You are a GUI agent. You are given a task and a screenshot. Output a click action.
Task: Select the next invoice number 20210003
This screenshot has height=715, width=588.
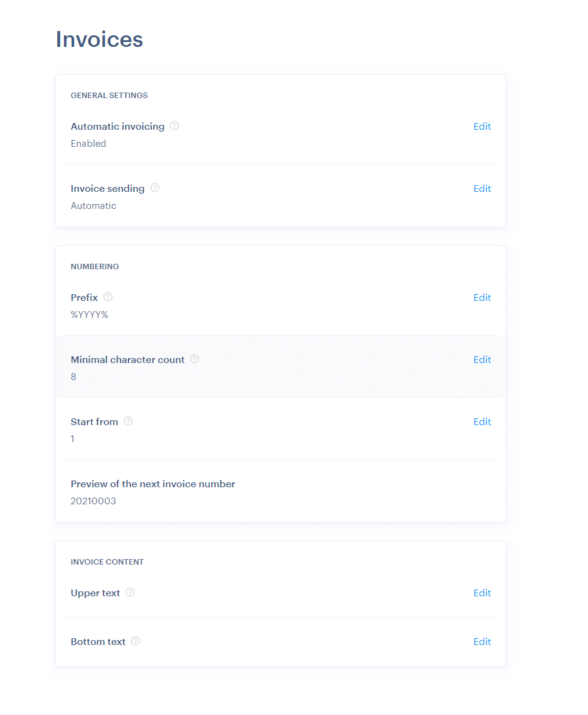pyautogui.click(x=94, y=501)
